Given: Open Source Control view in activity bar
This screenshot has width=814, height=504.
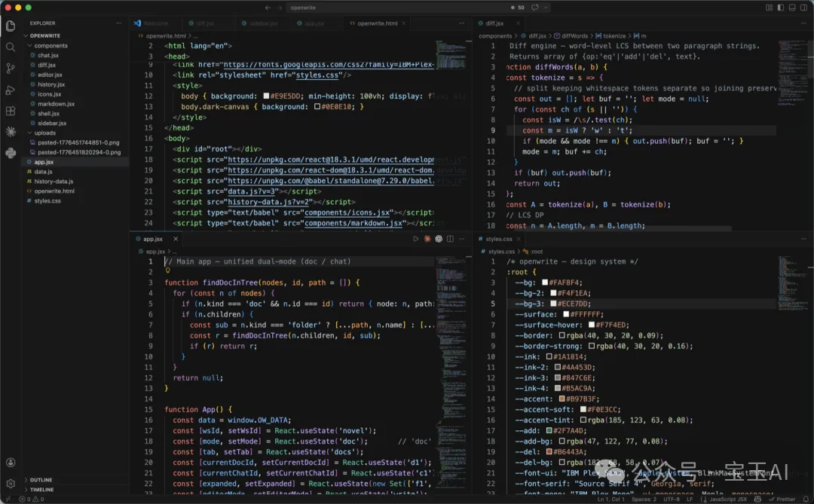Looking at the screenshot, I should (x=11, y=68).
